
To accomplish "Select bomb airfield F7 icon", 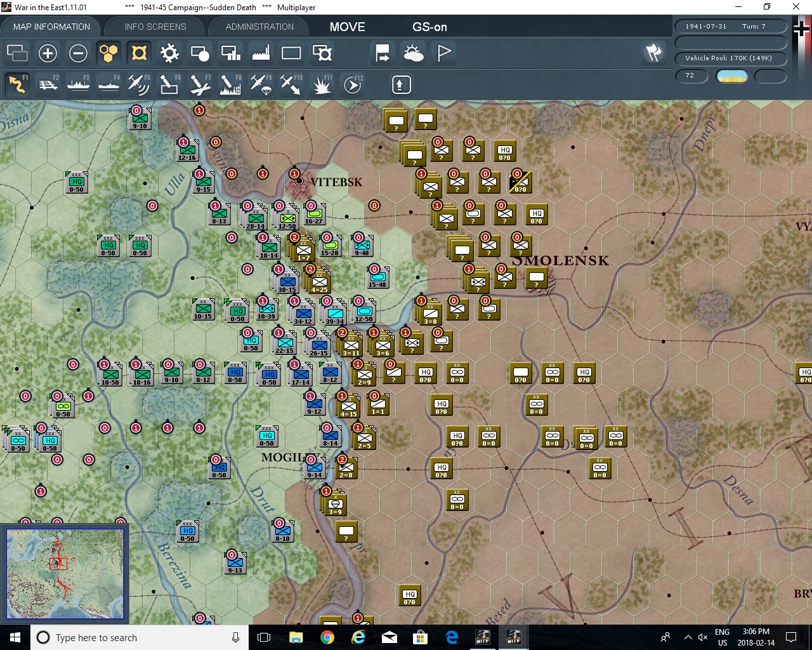I will tap(200, 84).
